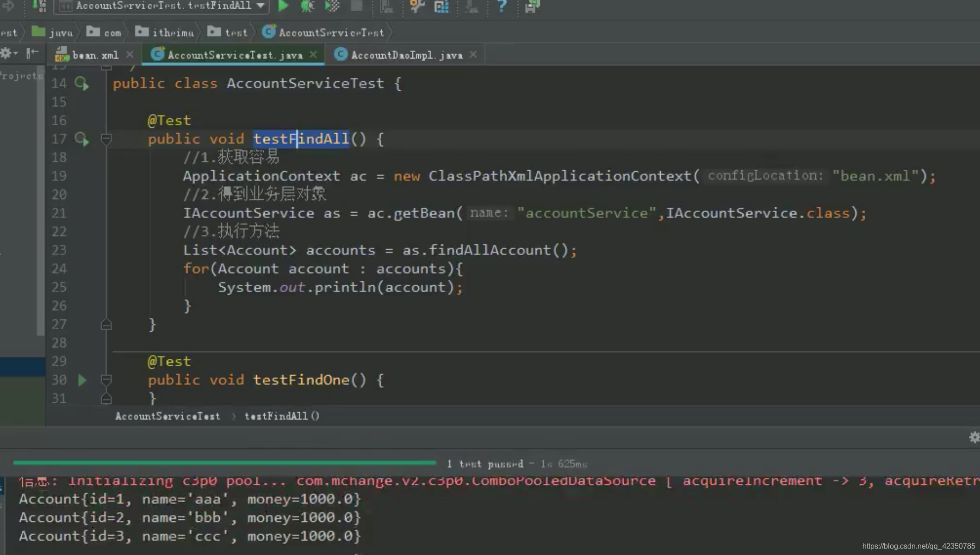Screen dimensions: 980x555
Task: Click findAllAccount() call on line 23
Action: 498,250
